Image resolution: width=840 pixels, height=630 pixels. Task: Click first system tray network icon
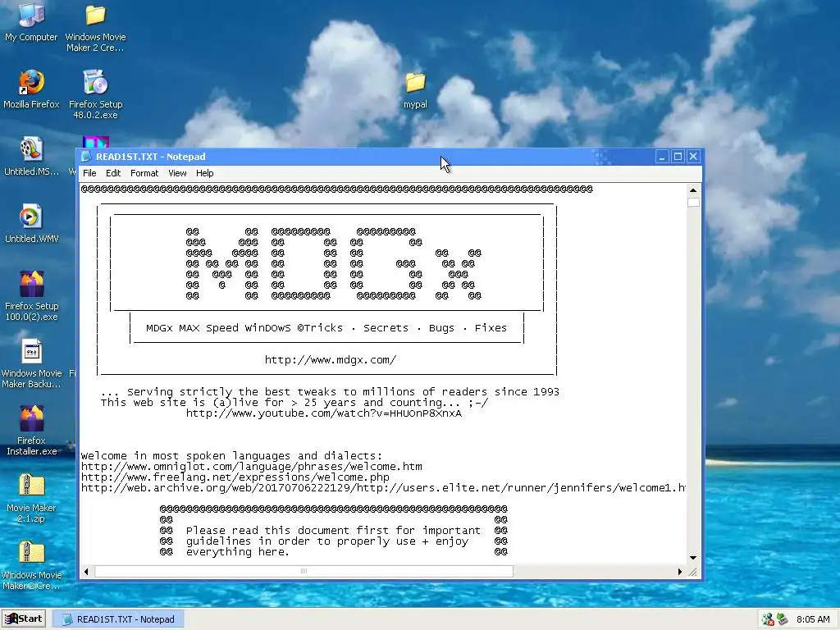tap(768, 619)
